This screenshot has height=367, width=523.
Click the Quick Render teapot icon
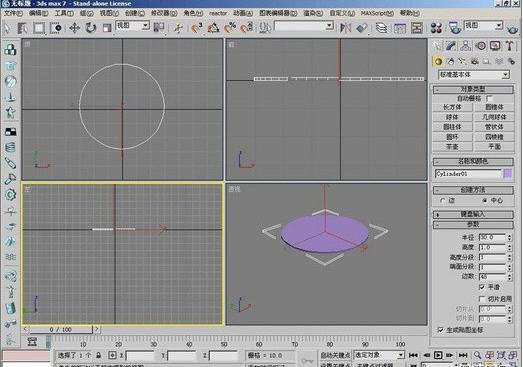[513, 29]
